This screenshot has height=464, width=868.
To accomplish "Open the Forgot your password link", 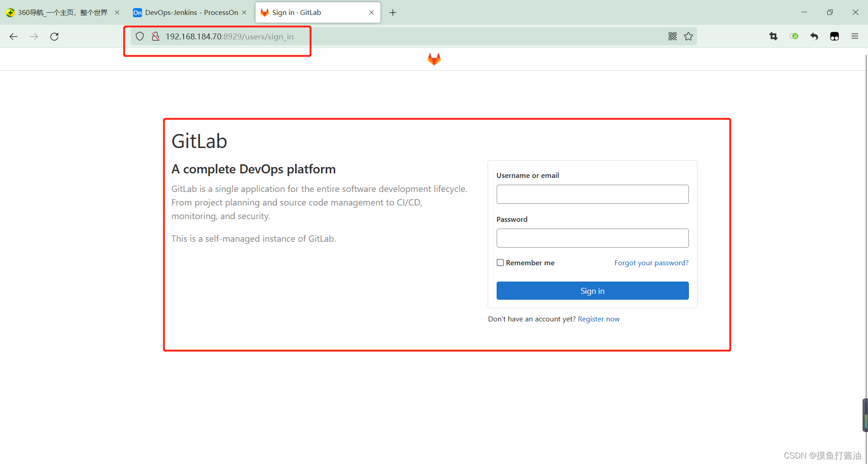I will coord(651,263).
